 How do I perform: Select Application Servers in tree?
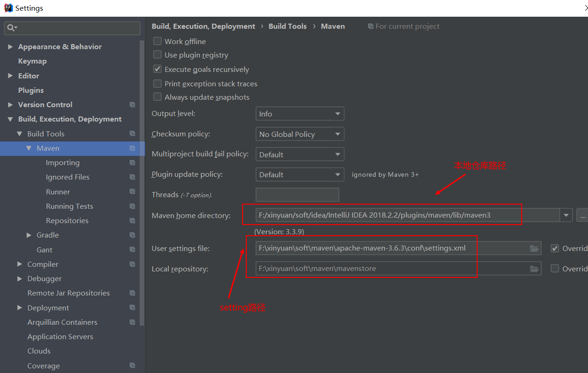[60, 337]
